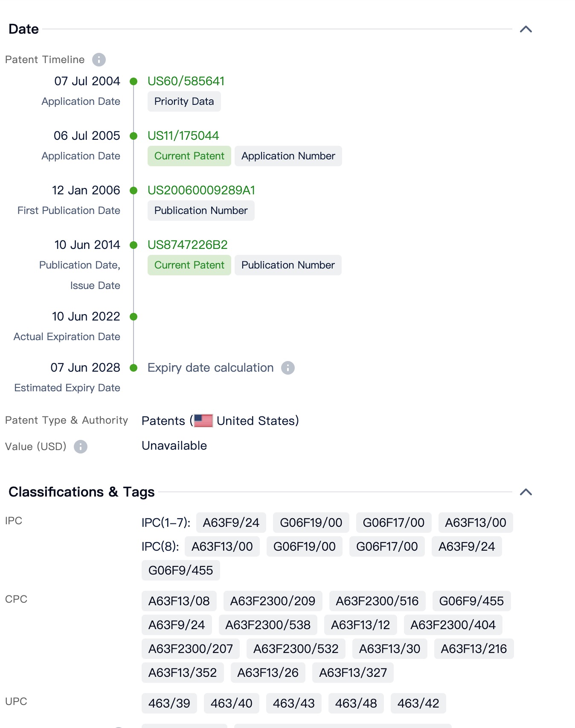This screenshot has width=575, height=728.
Task: Select UPC code 463/42
Action: [x=418, y=703]
